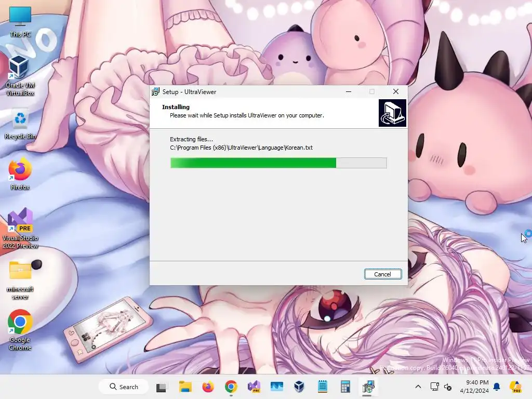Open File Explorer from the taskbar
Viewport: 532px width, 399px height.
[x=185, y=387]
